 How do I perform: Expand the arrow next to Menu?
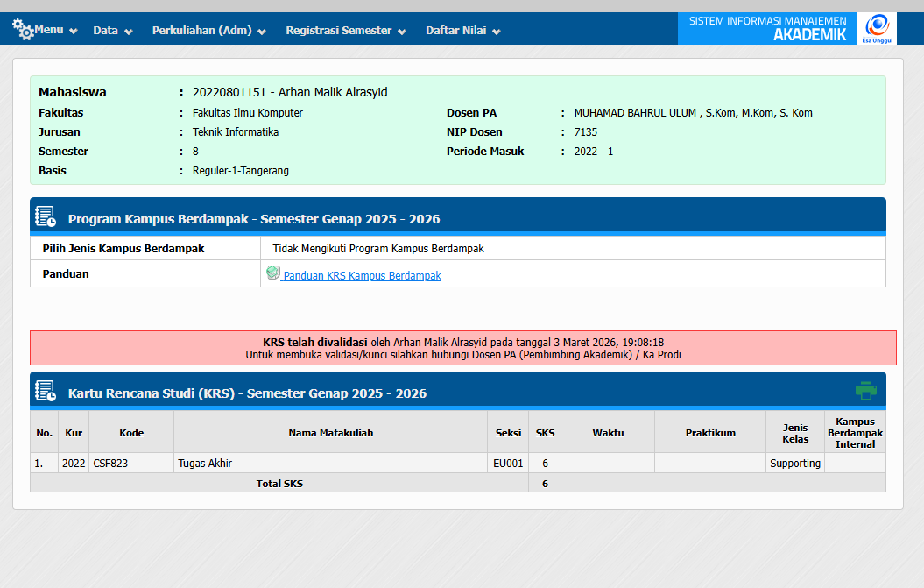pos(74,32)
